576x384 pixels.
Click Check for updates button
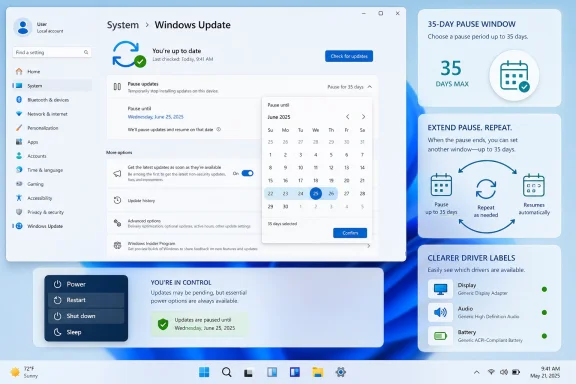(x=349, y=56)
